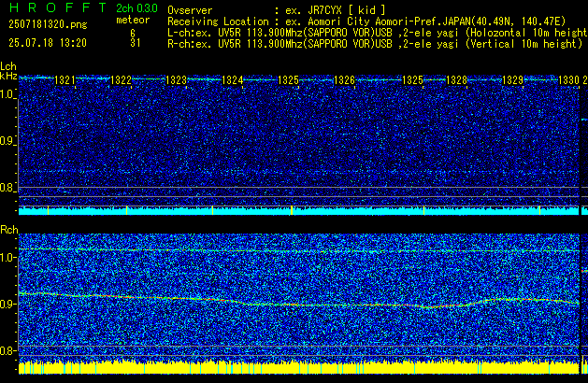
Task: Click the meteor count value 31
Action: click(136, 43)
